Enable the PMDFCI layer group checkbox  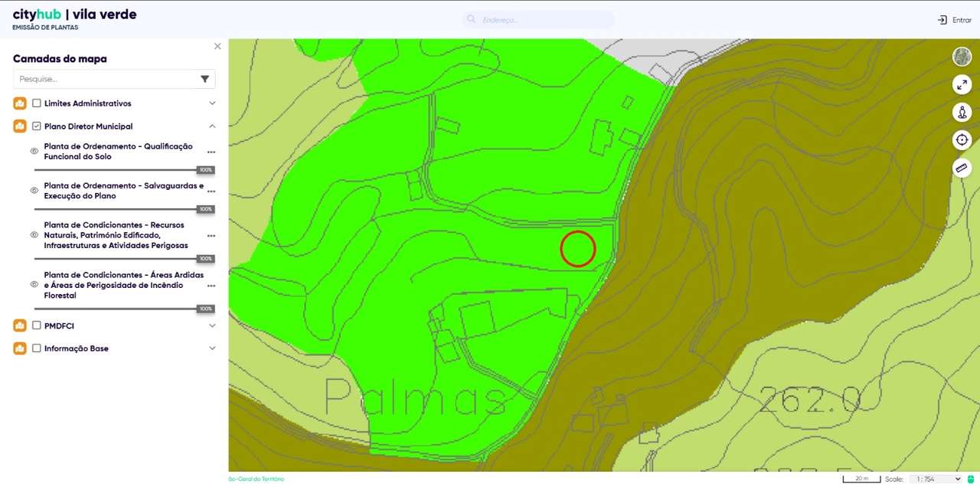(x=36, y=325)
